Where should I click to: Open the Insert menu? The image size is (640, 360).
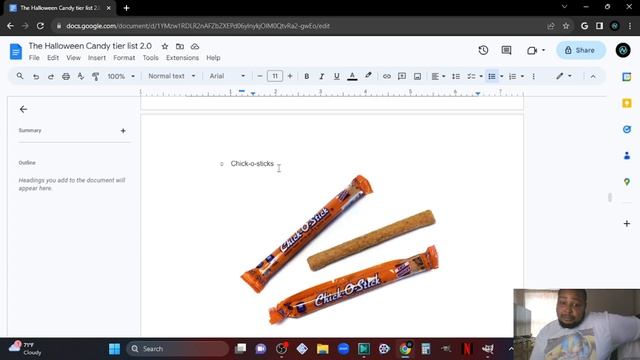(x=97, y=58)
